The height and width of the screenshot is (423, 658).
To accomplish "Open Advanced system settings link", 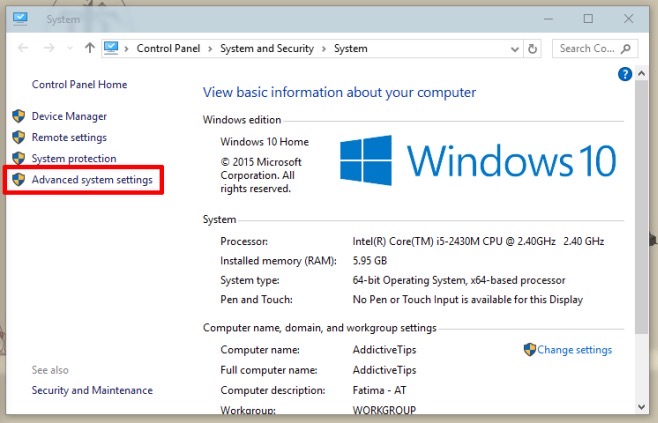I will tap(92, 180).
